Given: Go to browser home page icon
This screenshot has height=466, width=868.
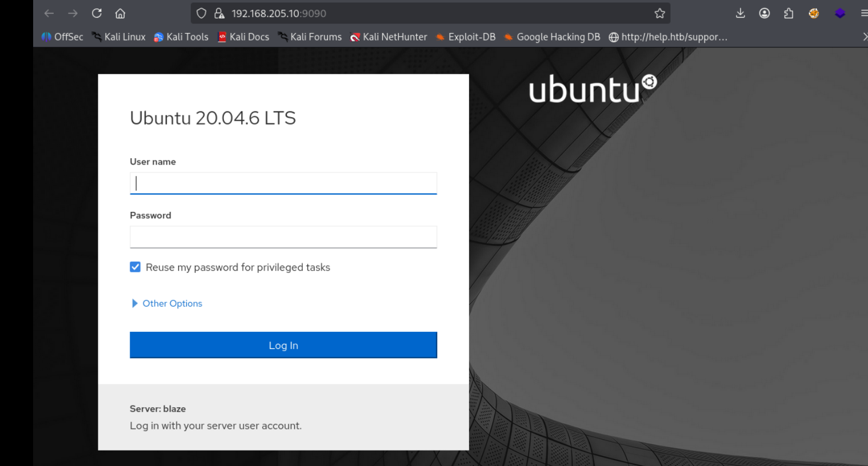Looking at the screenshot, I should [120, 13].
